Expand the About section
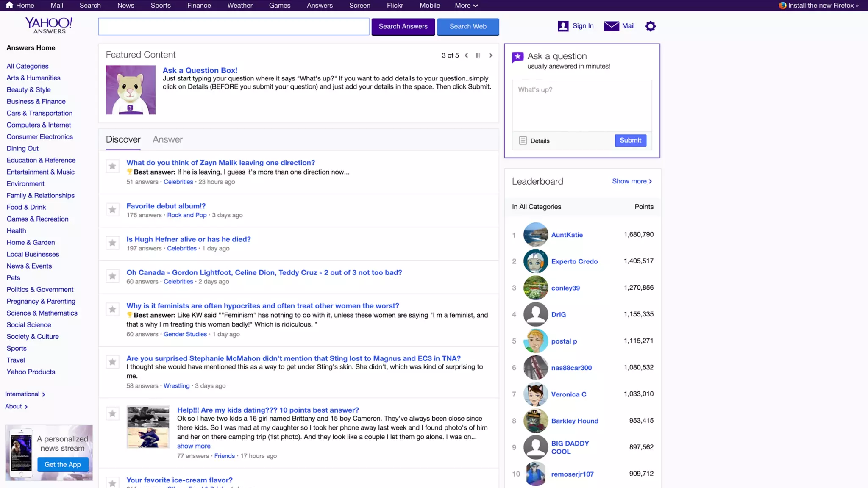 (17, 406)
